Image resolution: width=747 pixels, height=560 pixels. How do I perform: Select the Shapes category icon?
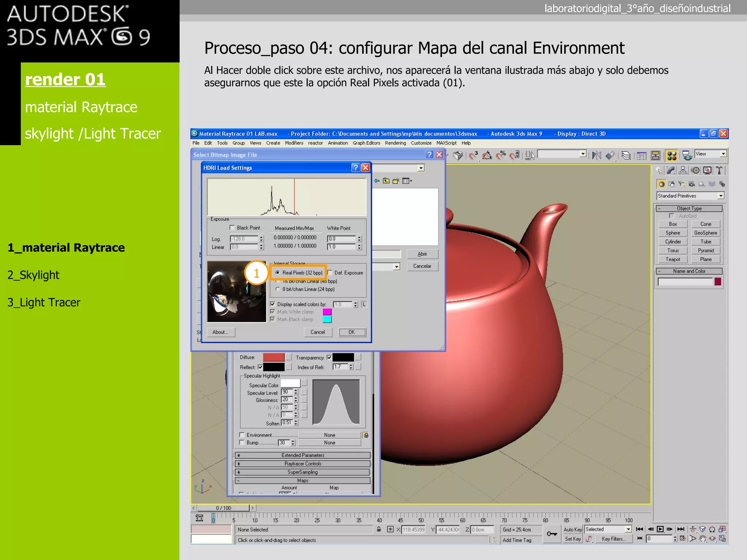pyautogui.click(x=671, y=184)
